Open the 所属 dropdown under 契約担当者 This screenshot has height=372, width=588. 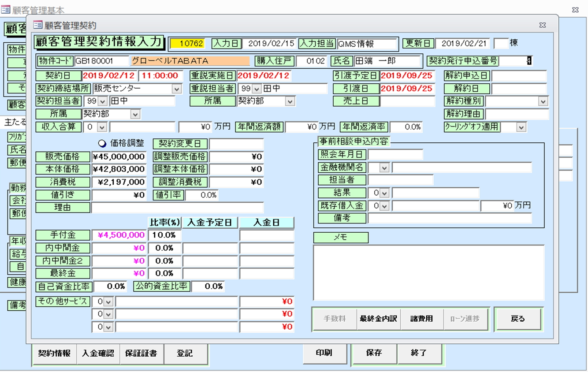coord(135,114)
